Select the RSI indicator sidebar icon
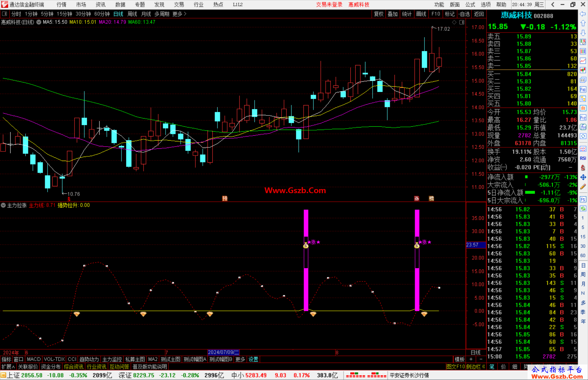Screen dimensions: 588x380 [x=583, y=158]
